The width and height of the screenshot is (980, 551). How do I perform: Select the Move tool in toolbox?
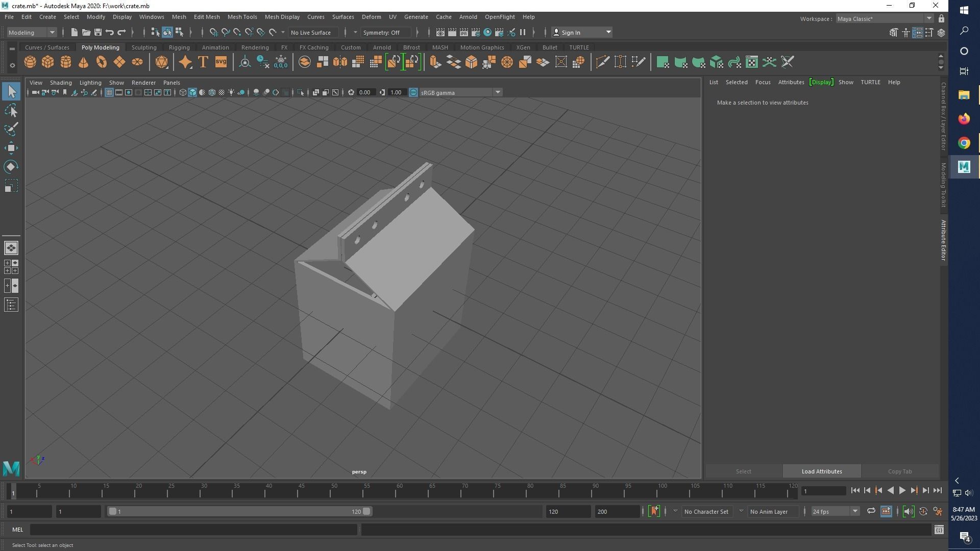pos(11,148)
